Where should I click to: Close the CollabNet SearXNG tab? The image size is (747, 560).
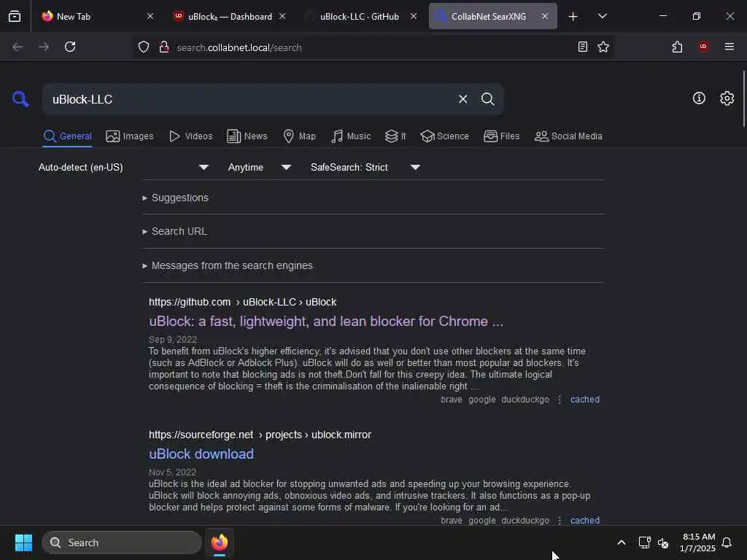544,16
